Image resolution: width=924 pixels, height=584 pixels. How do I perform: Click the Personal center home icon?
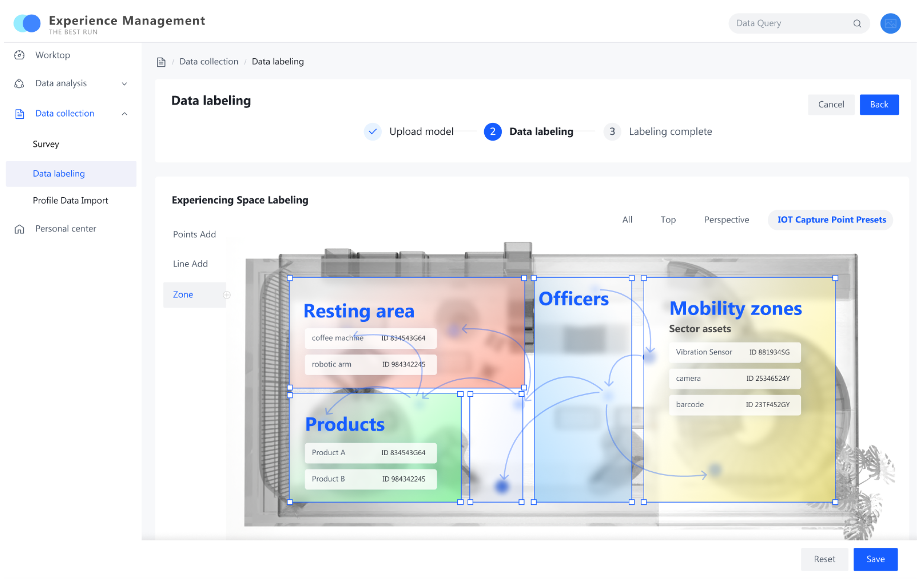pyautogui.click(x=19, y=230)
